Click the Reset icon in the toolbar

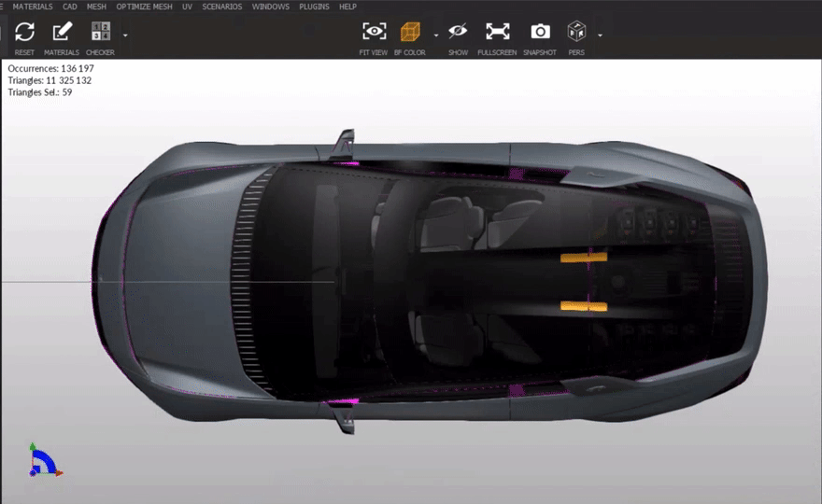[x=24, y=32]
